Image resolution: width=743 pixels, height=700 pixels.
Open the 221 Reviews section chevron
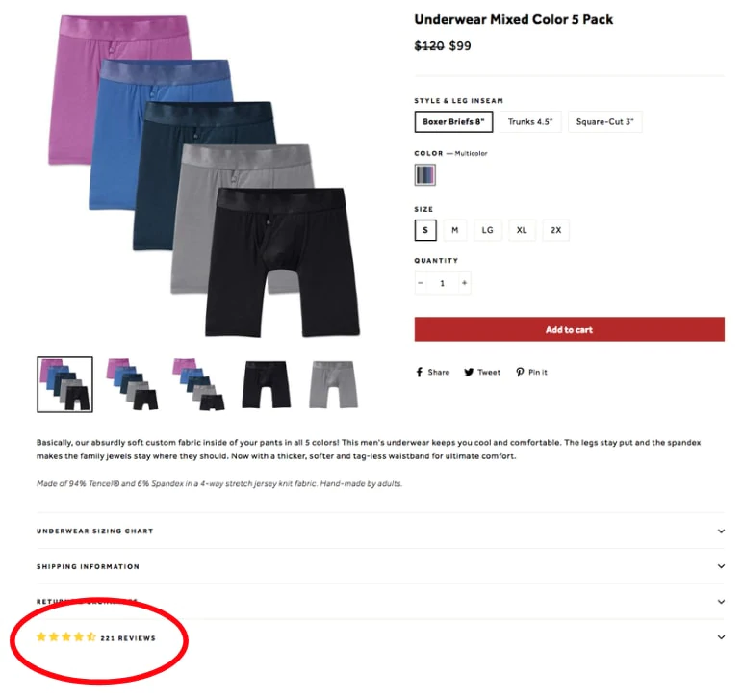[x=721, y=637]
